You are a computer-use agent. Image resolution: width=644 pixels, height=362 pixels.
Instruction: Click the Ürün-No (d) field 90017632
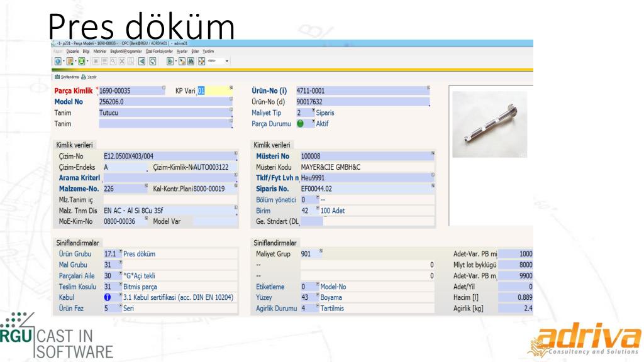point(363,102)
